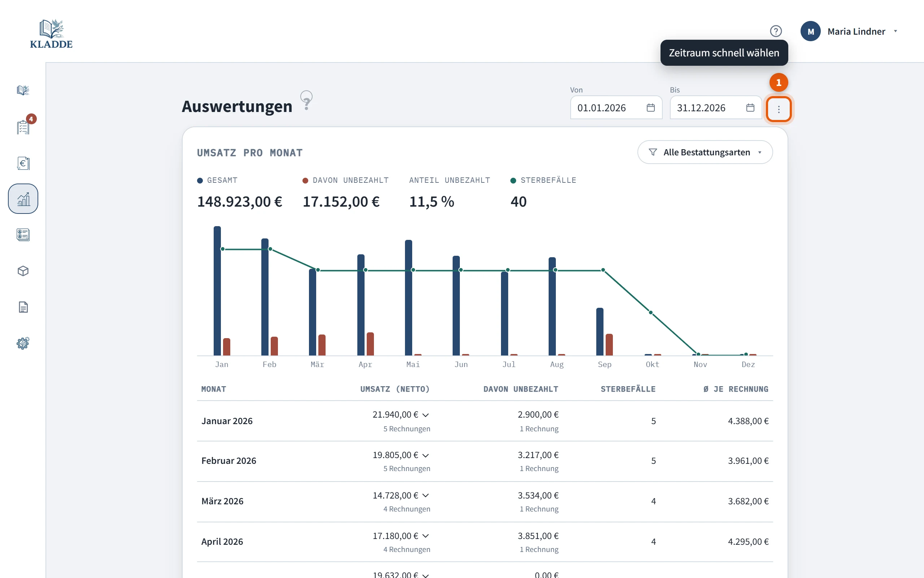Expand März 2026 revenue 14.728,00 € chevron
The width and height of the screenshot is (924, 578).
(x=426, y=495)
